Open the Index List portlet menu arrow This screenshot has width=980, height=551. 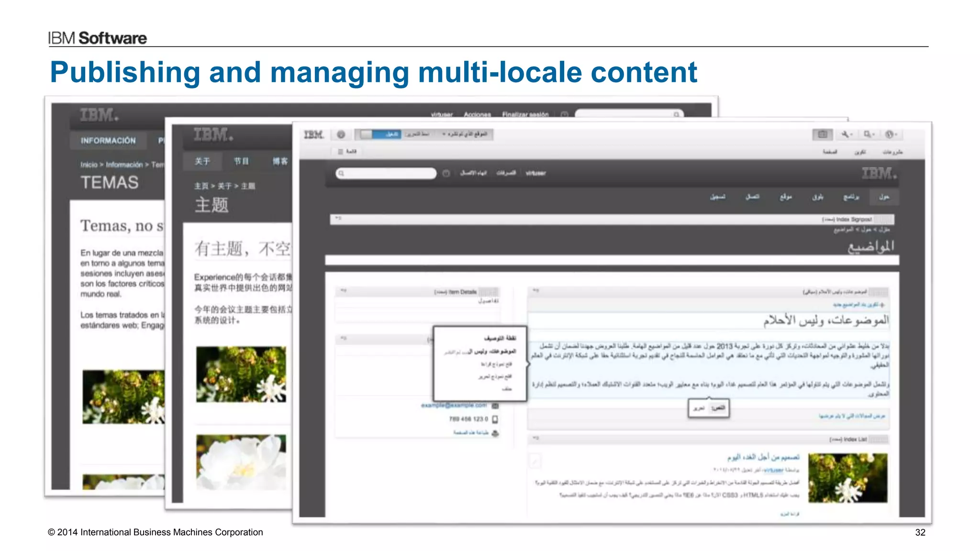[x=535, y=439]
